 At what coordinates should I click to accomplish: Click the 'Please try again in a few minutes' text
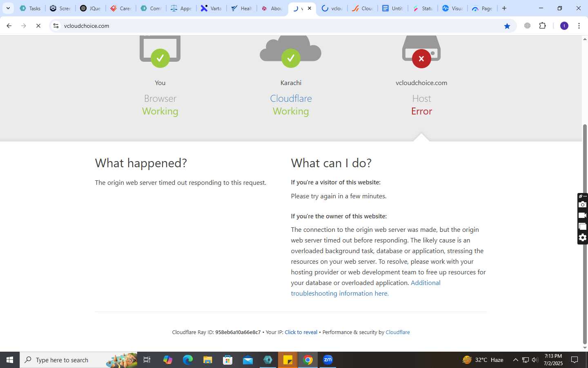coord(339,196)
